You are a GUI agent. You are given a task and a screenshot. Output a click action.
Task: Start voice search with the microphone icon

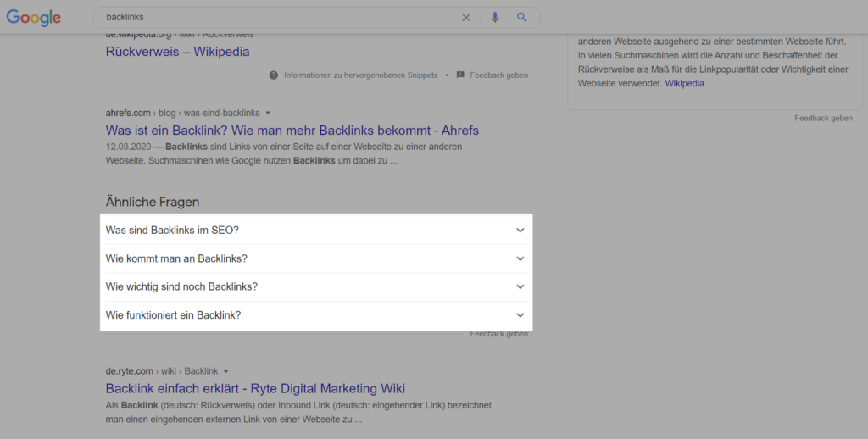click(x=495, y=18)
